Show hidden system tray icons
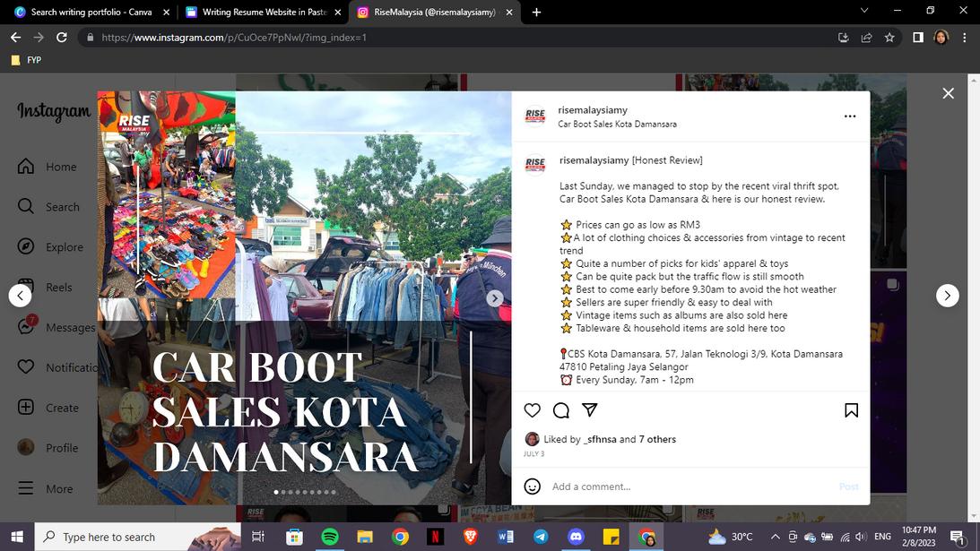Screen dimensions: 980x551 (775, 537)
